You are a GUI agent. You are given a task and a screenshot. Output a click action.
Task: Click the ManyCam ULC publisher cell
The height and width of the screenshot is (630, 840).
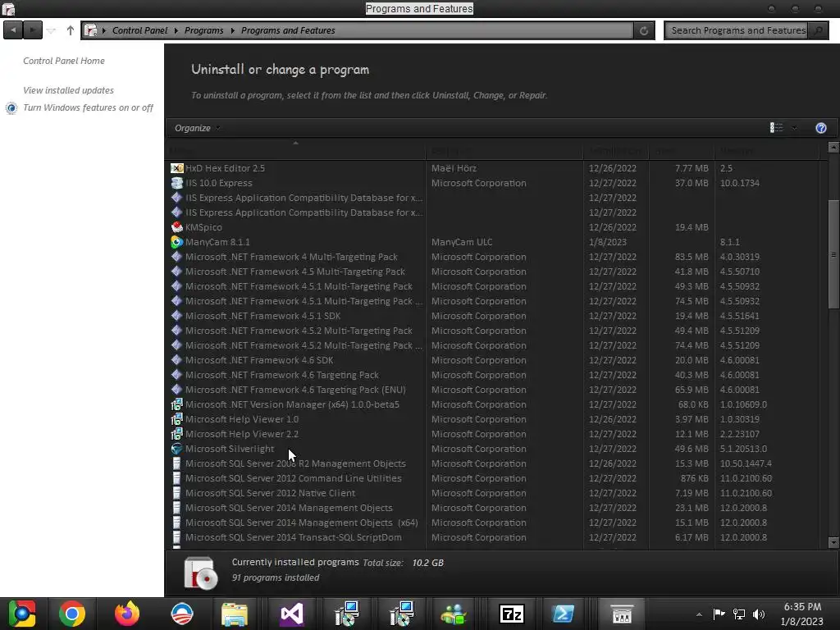click(462, 242)
